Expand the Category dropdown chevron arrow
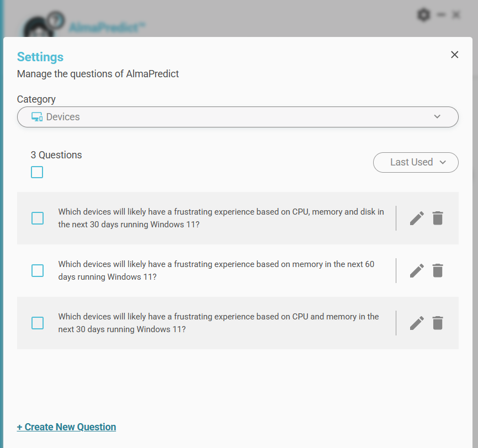Viewport: 478px width, 448px height. 437,117
